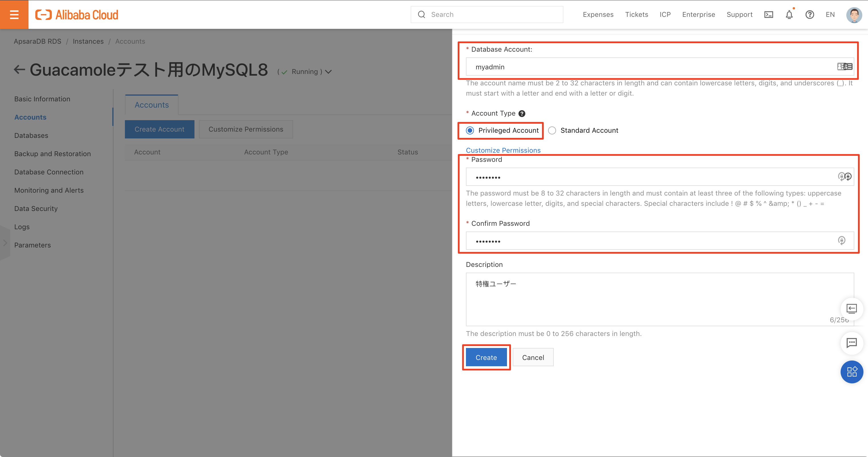This screenshot has width=868, height=457.
Task: Open Database Connection section
Action: (x=49, y=172)
